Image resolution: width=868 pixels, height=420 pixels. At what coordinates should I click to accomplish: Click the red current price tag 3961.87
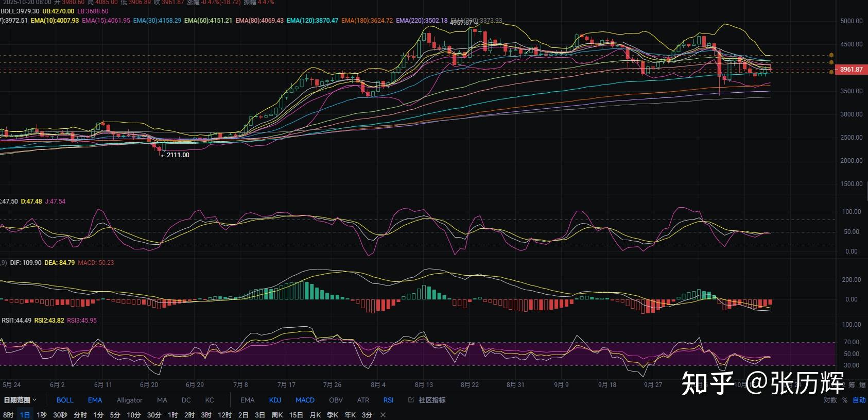click(850, 70)
